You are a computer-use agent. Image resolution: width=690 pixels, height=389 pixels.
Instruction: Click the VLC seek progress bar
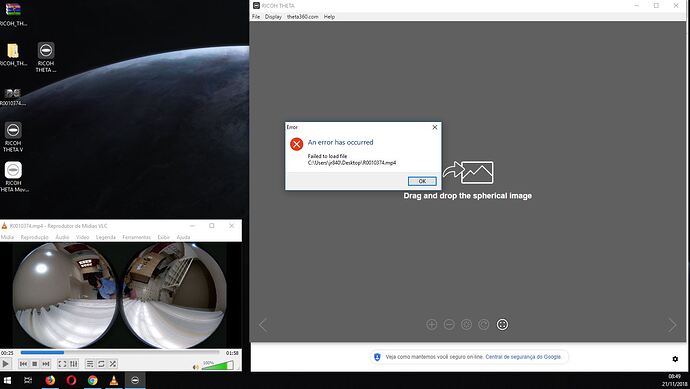coord(120,352)
